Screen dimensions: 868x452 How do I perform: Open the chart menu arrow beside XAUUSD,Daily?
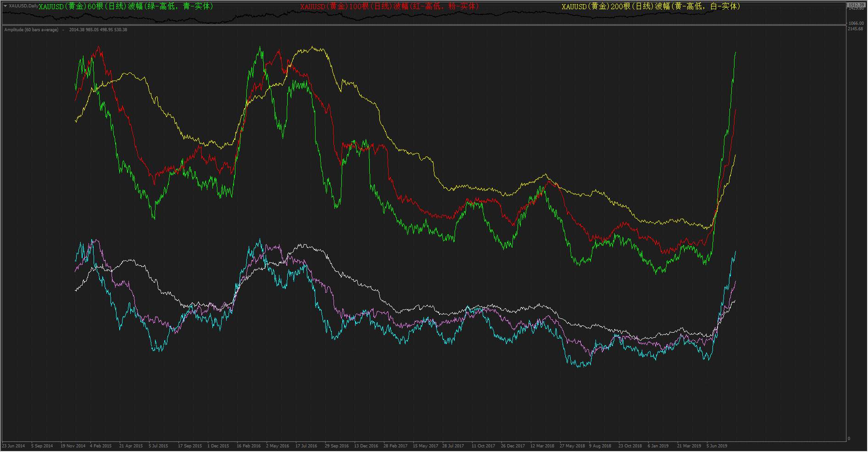point(5,6)
